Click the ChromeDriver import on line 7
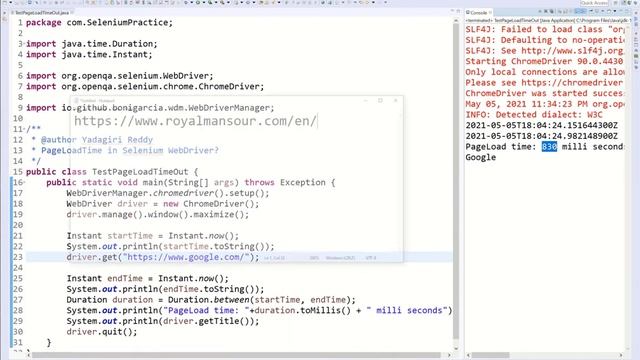Viewport: 640px width, 360px height. (x=145, y=87)
